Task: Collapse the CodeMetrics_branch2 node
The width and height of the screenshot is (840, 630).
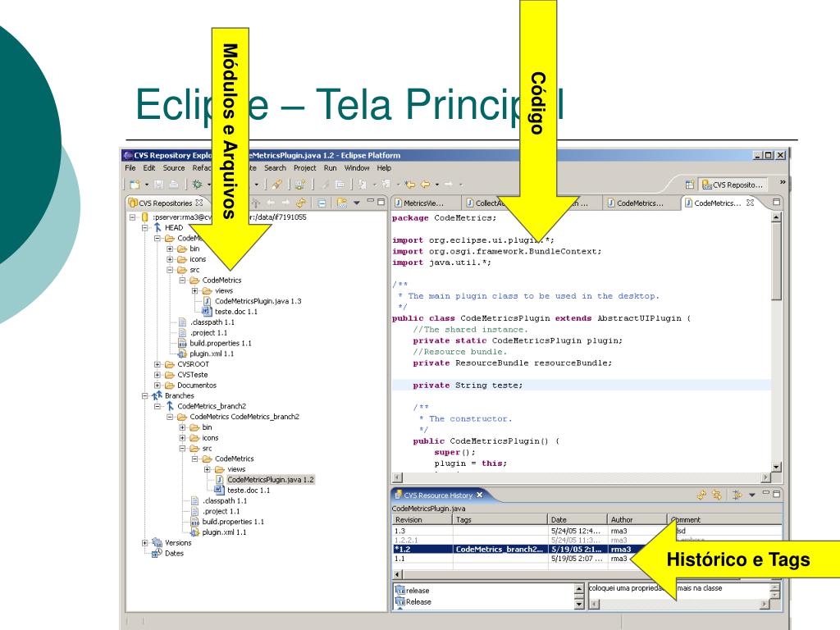Action: click(x=157, y=406)
